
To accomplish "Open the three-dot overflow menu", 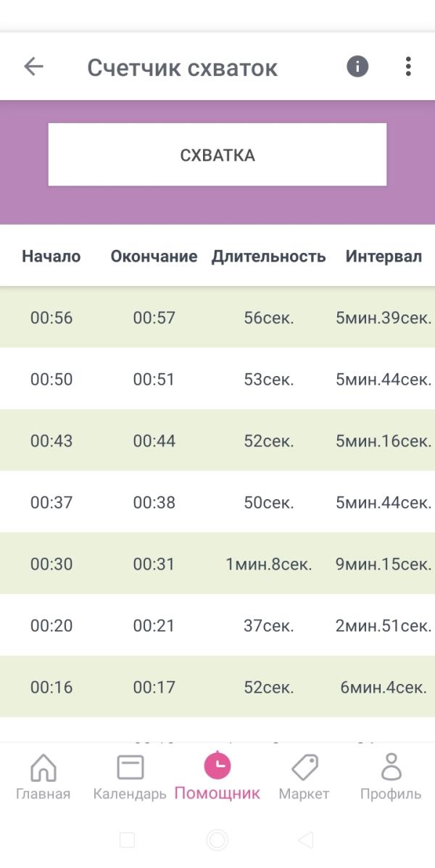I will (x=408, y=67).
